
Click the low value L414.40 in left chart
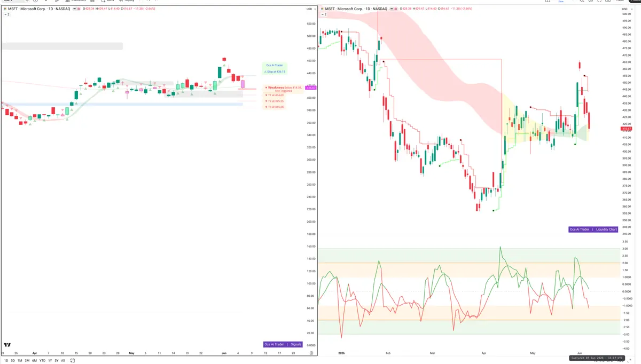114,9
